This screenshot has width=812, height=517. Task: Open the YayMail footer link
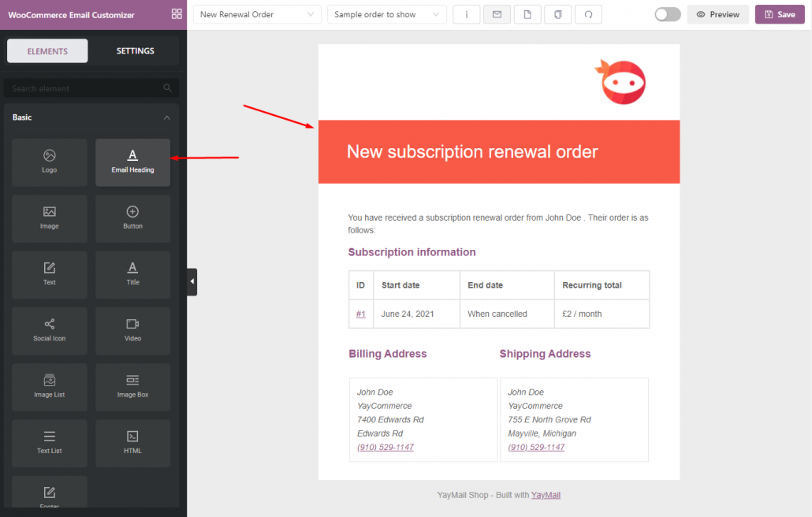(x=546, y=495)
